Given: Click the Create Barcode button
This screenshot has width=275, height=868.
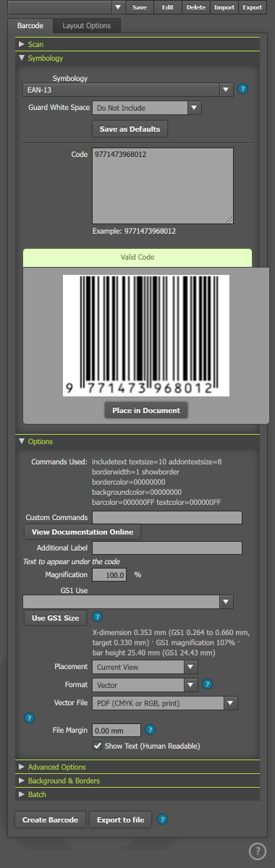Looking at the screenshot, I should coord(50,820).
